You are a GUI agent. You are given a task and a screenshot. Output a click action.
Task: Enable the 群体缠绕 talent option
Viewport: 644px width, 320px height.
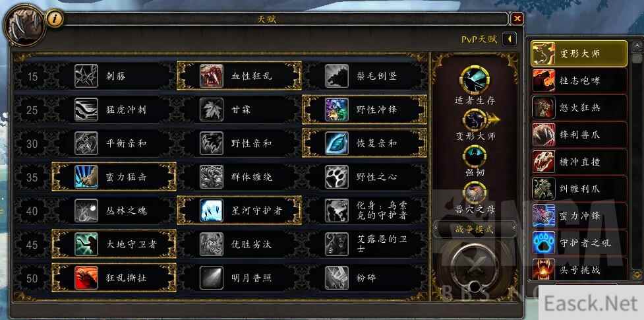(x=240, y=177)
